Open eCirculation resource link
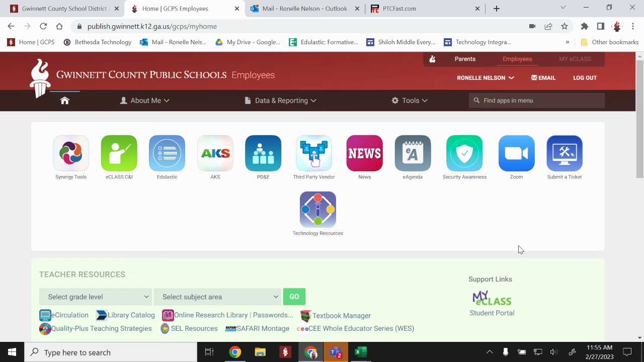The width and height of the screenshot is (644, 362). (x=64, y=315)
